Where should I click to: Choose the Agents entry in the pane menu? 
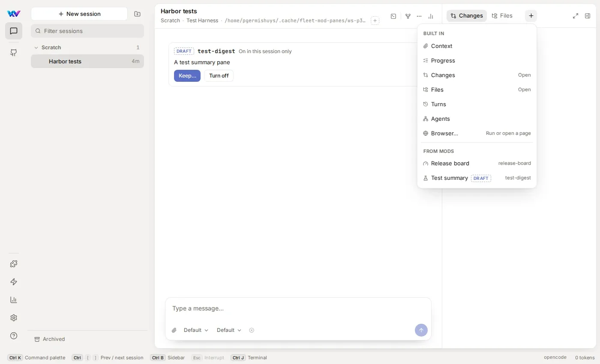(477, 119)
